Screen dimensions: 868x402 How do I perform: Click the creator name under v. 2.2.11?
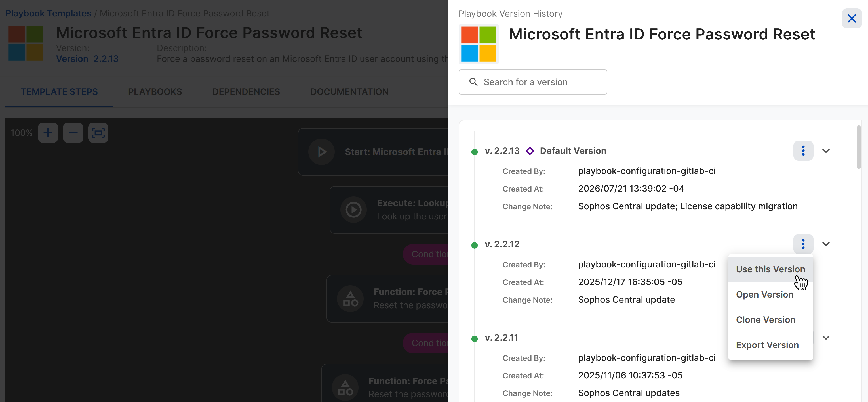pyautogui.click(x=647, y=358)
